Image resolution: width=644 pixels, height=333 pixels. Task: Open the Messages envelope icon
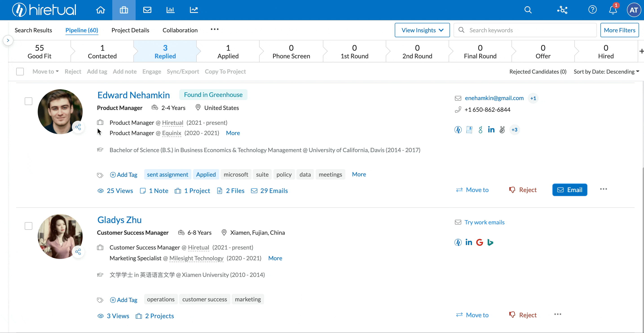click(147, 10)
